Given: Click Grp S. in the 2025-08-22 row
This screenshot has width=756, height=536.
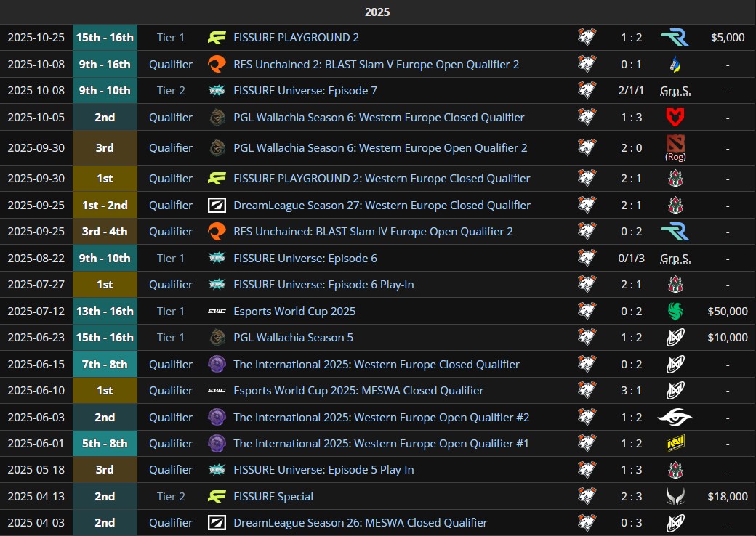Looking at the screenshot, I should click(x=675, y=258).
